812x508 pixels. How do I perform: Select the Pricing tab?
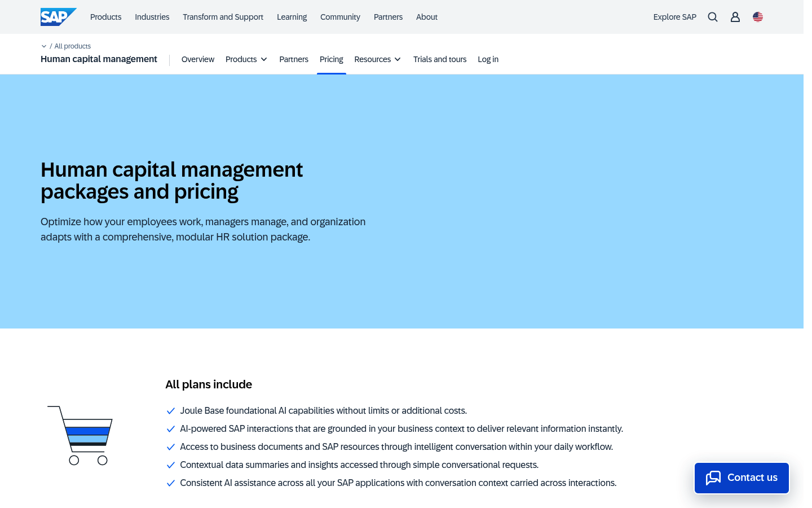coord(332,59)
